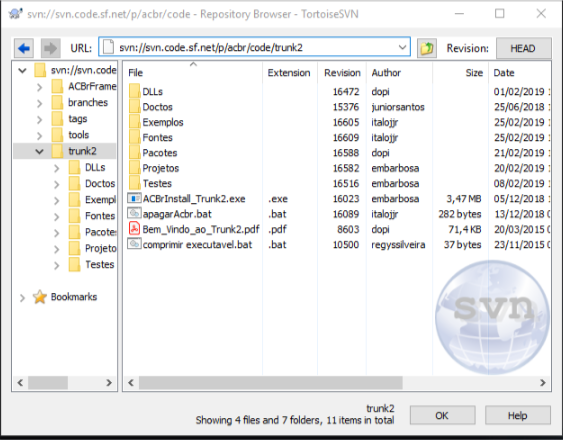Click the comprimir executavel.bat file icon
Screen dimensions: 563x440
tap(134, 244)
